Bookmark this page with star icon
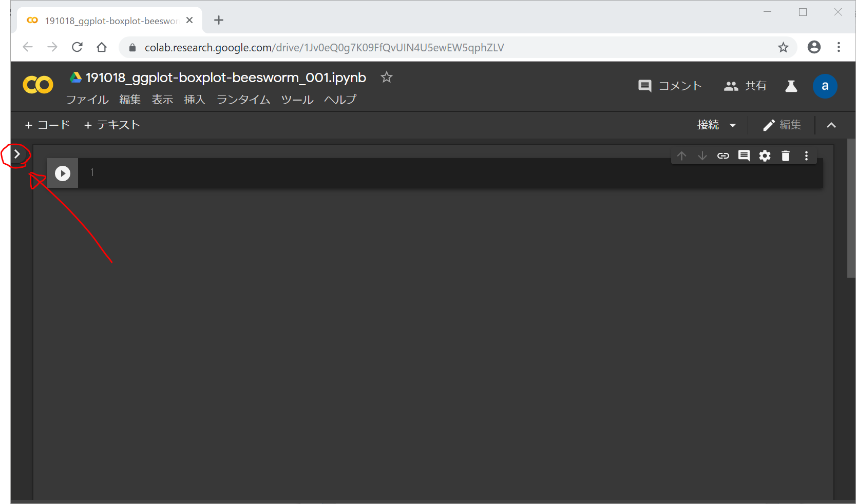Screen dimensions: 856x504 783,48
